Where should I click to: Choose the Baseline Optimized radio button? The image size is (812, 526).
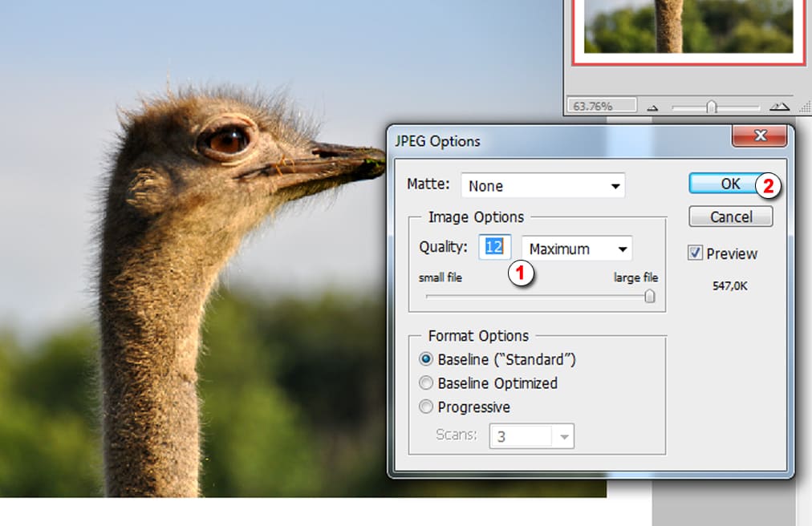[426, 383]
